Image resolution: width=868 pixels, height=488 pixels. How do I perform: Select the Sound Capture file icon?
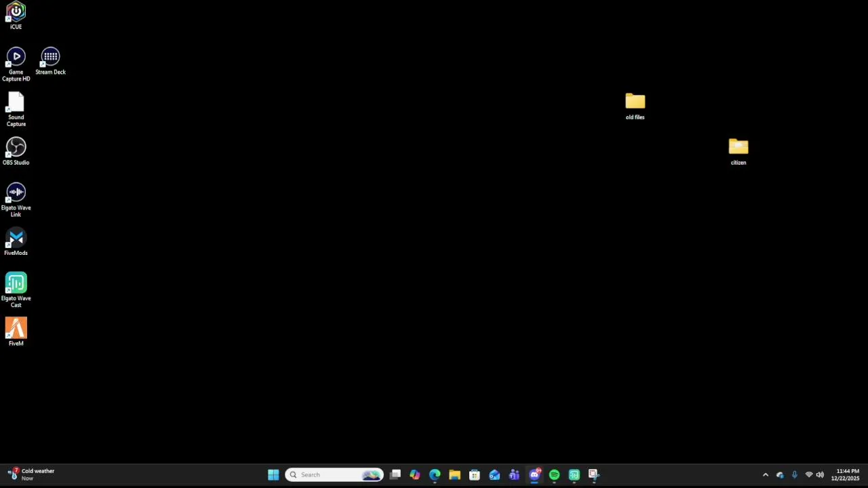point(16,110)
